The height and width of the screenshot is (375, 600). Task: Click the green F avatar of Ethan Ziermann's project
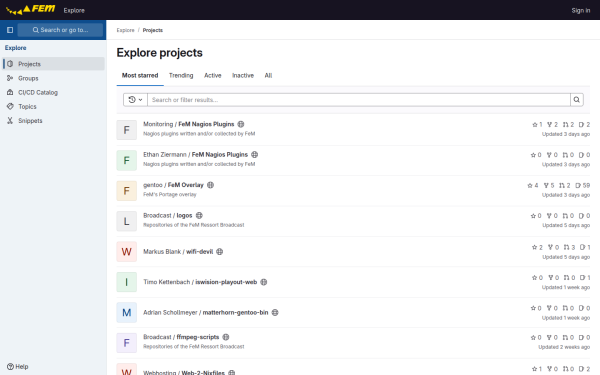coord(127,160)
